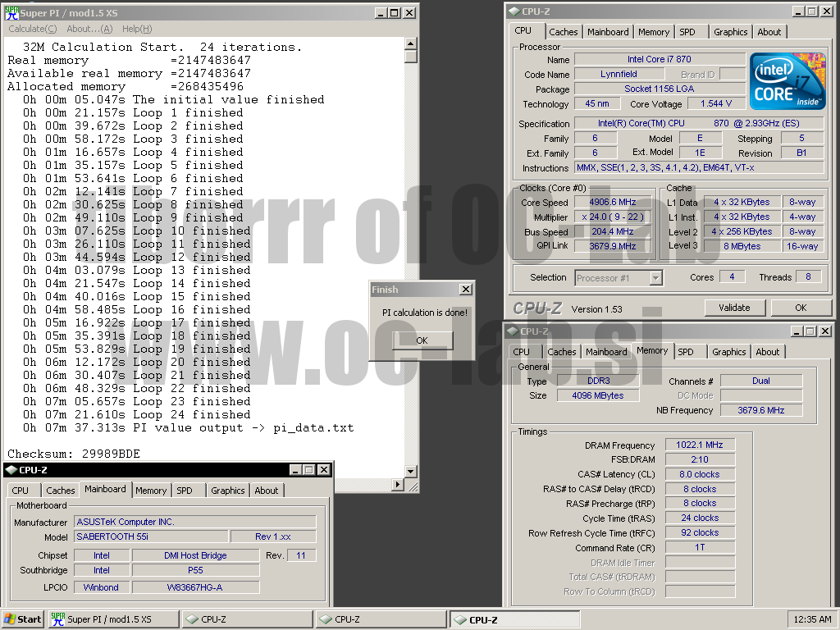
Task: Click the Super PI vertical scroll up arrow
Action: tap(410, 44)
